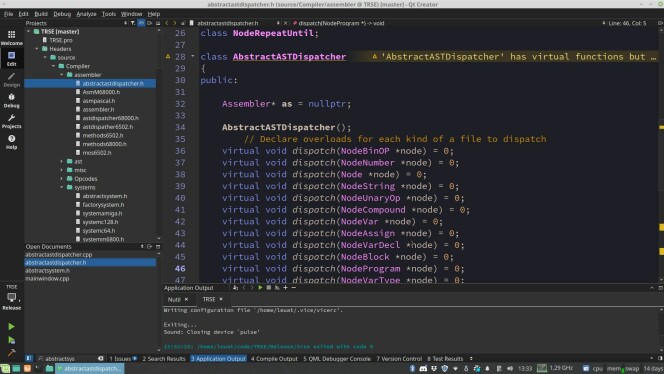
Task: Open the Design mode
Action: (x=11, y=79)
